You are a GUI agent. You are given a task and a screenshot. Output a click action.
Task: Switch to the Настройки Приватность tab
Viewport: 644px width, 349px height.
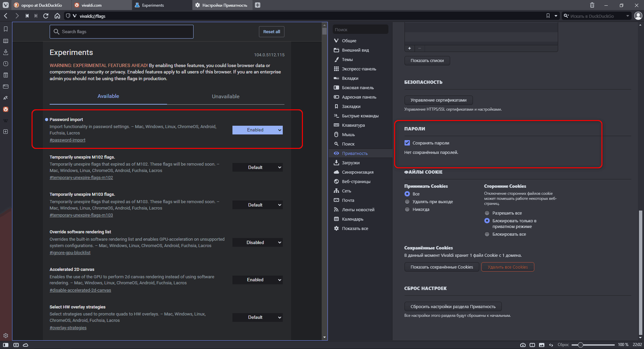click(222, 5)
